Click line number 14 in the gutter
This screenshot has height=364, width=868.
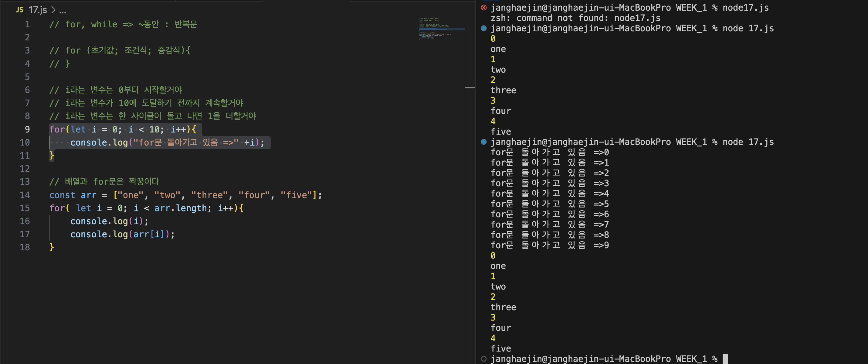click(25, 195)
